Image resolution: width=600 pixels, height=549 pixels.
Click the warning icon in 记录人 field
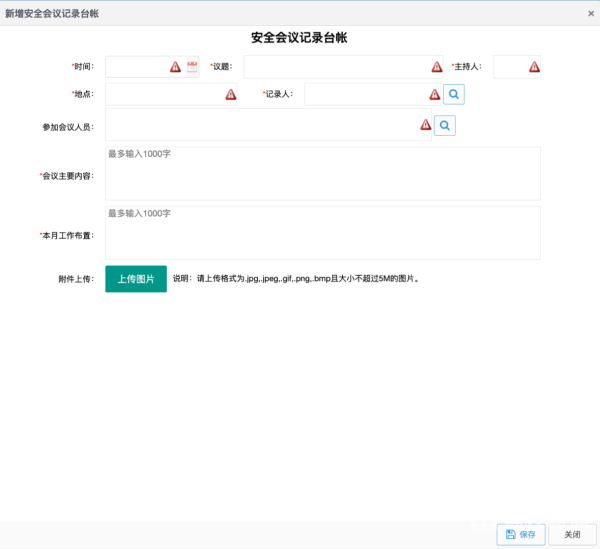434,94
